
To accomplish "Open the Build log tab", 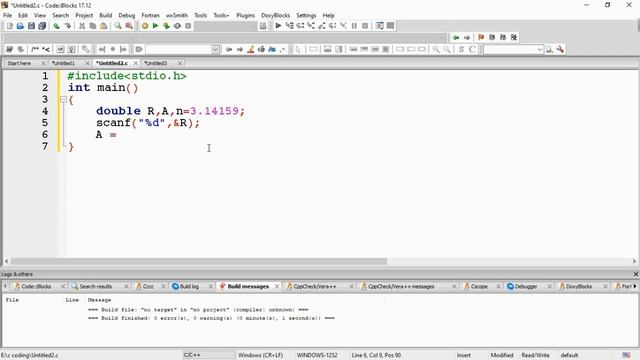I will (189, 287).
